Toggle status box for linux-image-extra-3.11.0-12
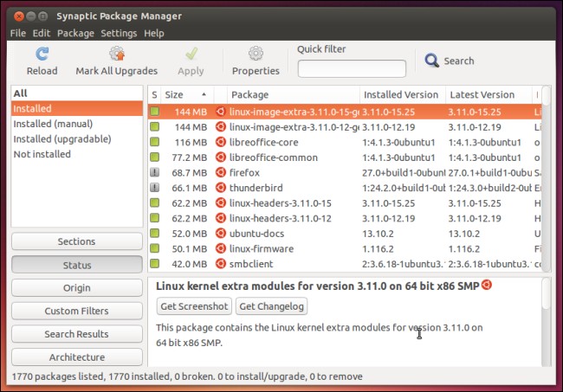The height and width of the screenshot is (392, 563). coord(154,126)
